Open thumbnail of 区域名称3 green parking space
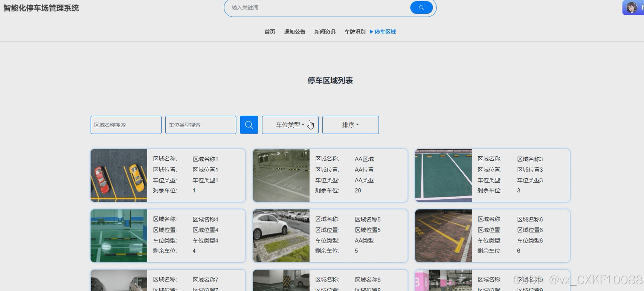The width and height of the screenshot is (644, 291). tap(443, 175)
